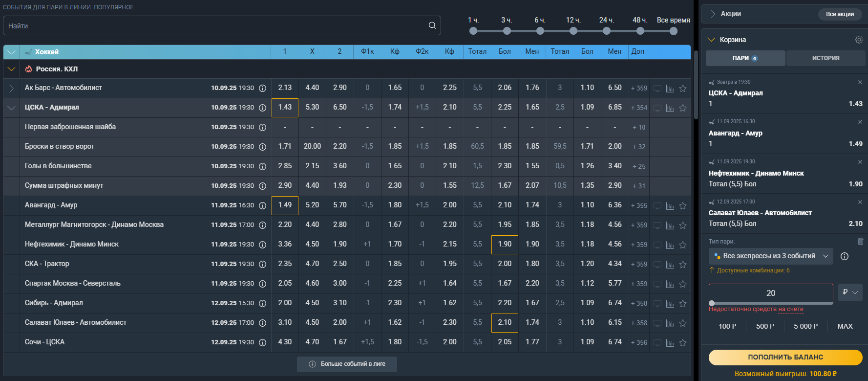Click the flame icon next to Россия. КХЛ
The height and width of the screenshot is (381, 868).
pyautogui.click(x=28, y=69)
